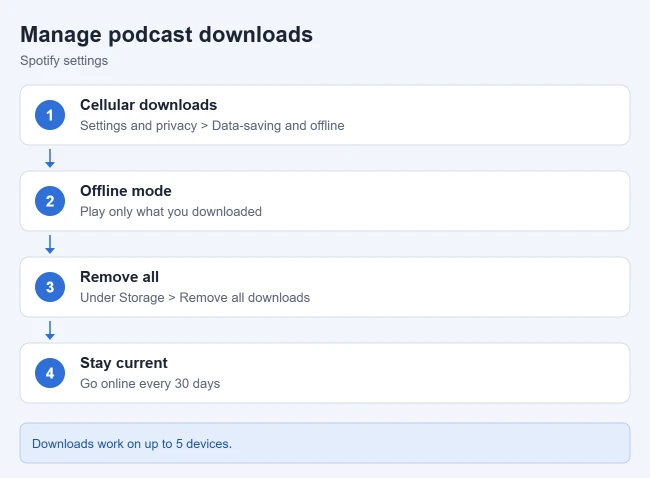Click the 'Manage podcast downloads' heading

pyautogui.click(x=166, y=35)
